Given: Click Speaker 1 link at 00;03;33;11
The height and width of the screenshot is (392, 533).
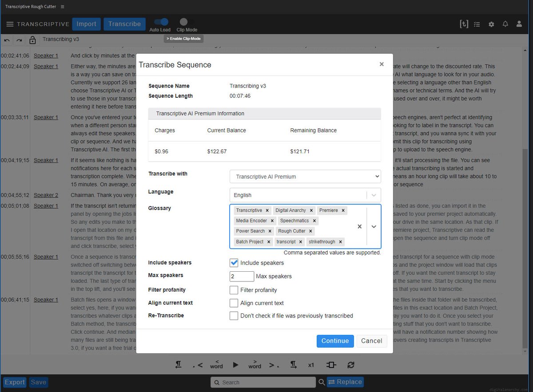Looking at the screenshot, I should click(x=46, y=118).
